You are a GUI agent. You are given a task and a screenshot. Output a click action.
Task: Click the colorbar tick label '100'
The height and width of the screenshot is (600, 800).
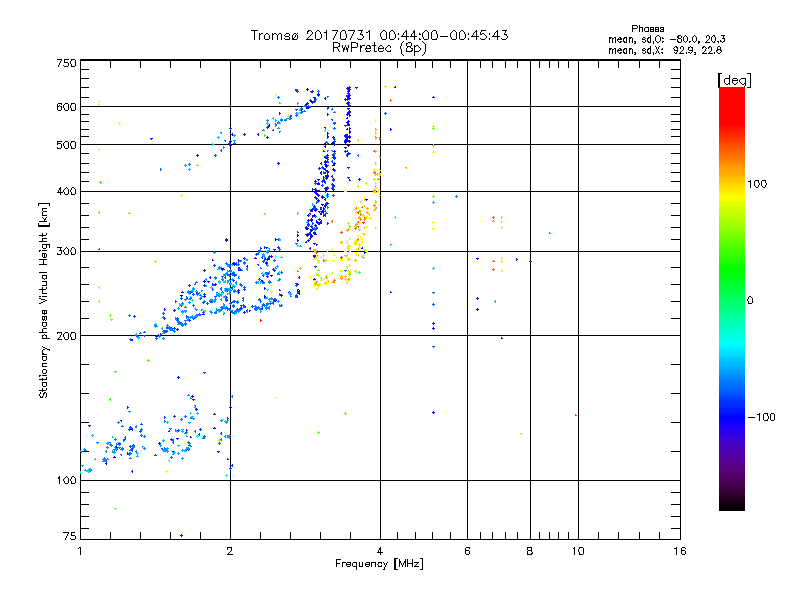point(757,184)
